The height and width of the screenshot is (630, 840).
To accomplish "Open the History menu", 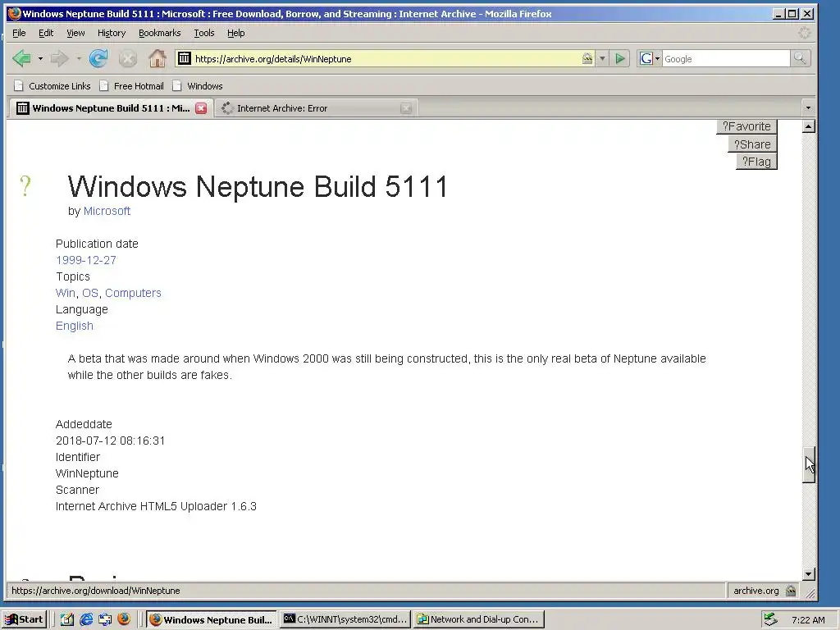I will tap(112, 33).
